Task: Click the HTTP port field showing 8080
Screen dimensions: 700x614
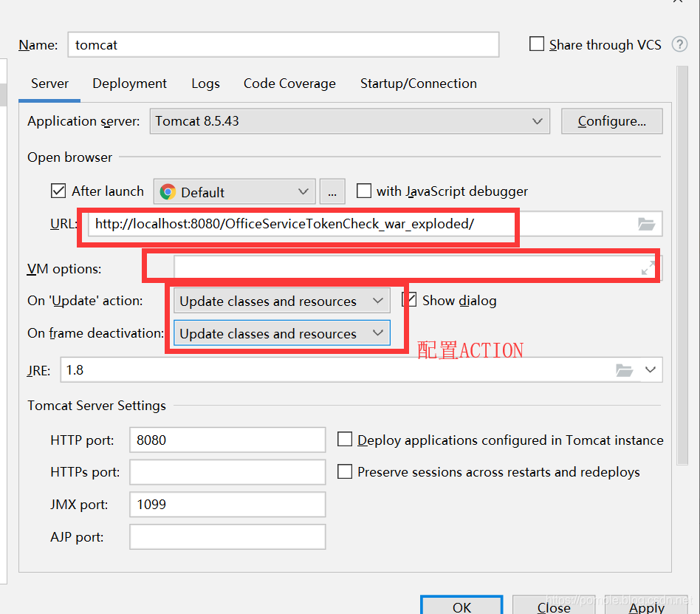Action: point(227,440)
